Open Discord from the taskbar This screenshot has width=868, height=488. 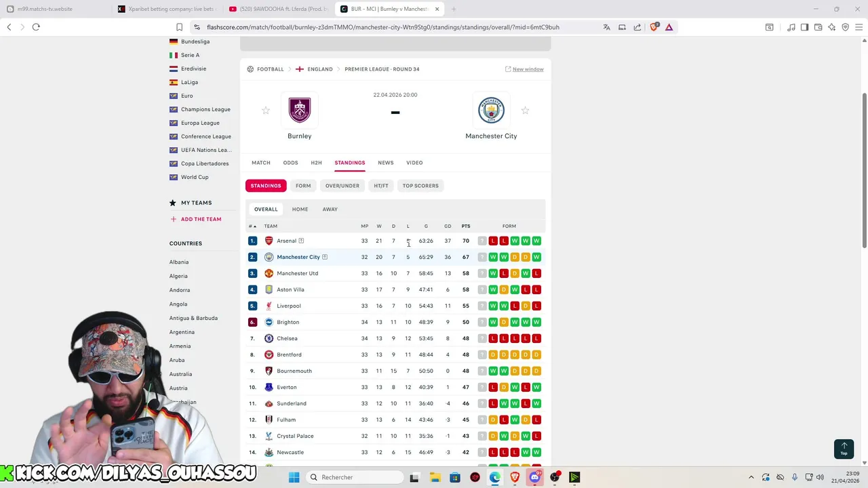pyautogui.click(x=535, y=477)
